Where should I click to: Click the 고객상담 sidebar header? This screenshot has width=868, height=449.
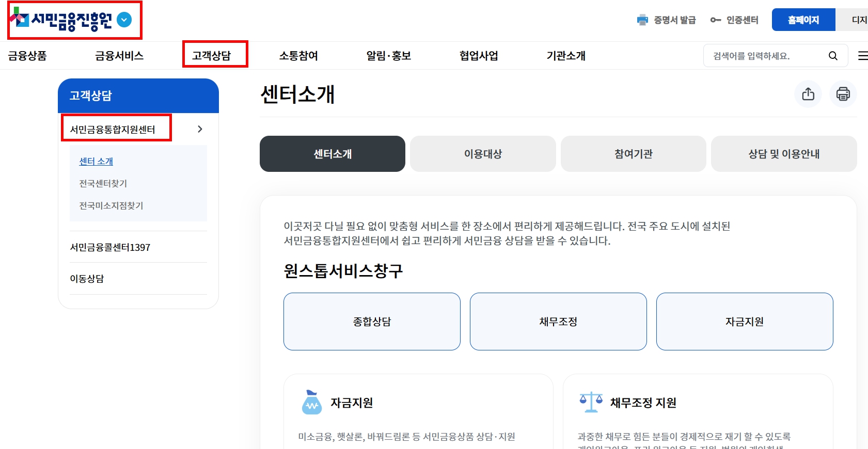pyautogui.click(x=138, y=95)
